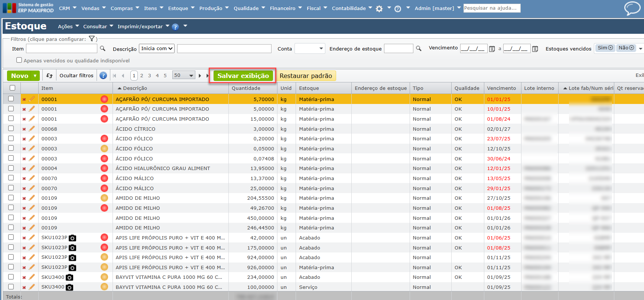
Task: Open the page size dropdown showing 50
Action: (184, 75)
